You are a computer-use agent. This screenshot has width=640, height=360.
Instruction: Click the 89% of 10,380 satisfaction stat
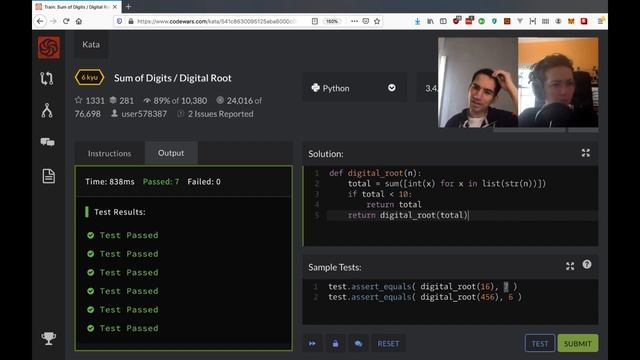coord(180,100)
